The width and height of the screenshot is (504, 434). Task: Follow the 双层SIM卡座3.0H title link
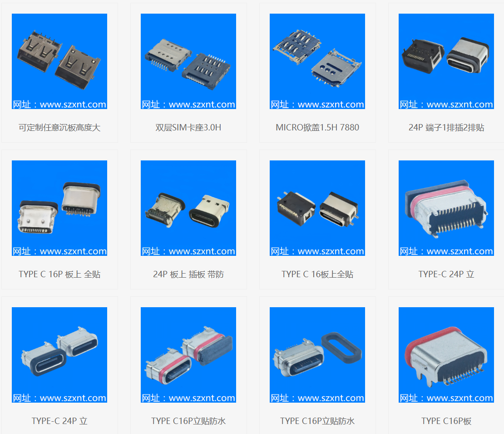point(188,128)
